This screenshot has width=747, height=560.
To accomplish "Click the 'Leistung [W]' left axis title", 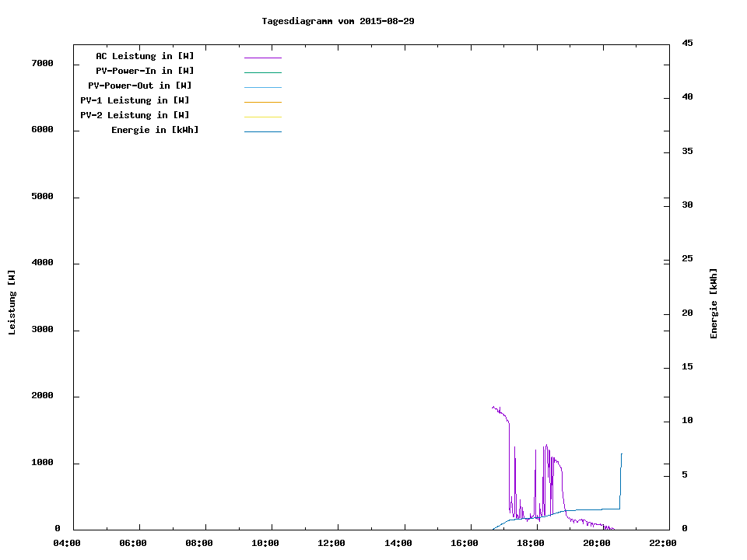I will [12, 303].
